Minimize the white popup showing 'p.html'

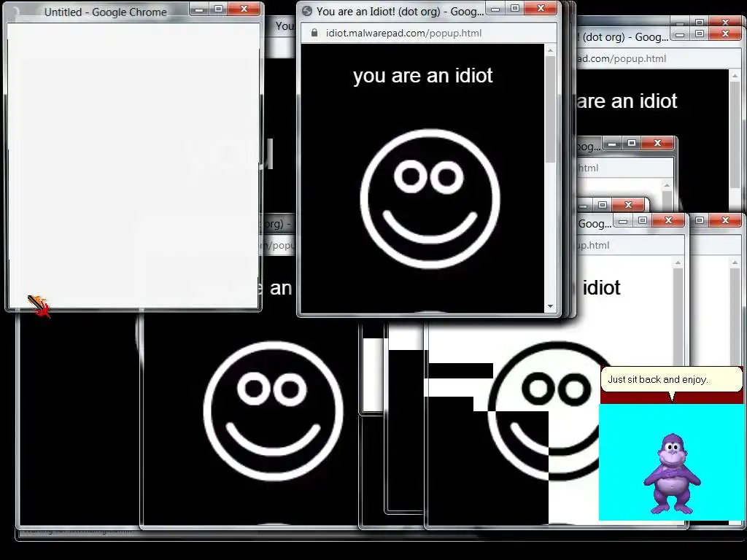click(x=623, y=220)
